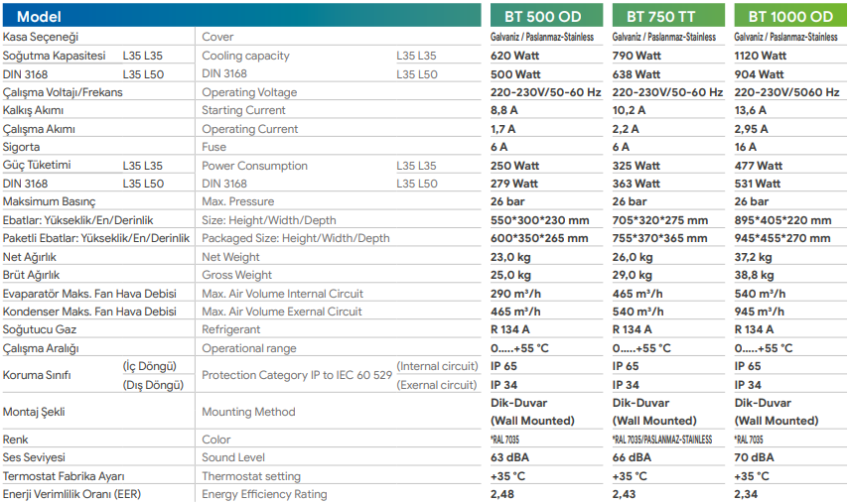Click the "Cooling capacity" English label

pyautogui.click(x=245, y=56)
